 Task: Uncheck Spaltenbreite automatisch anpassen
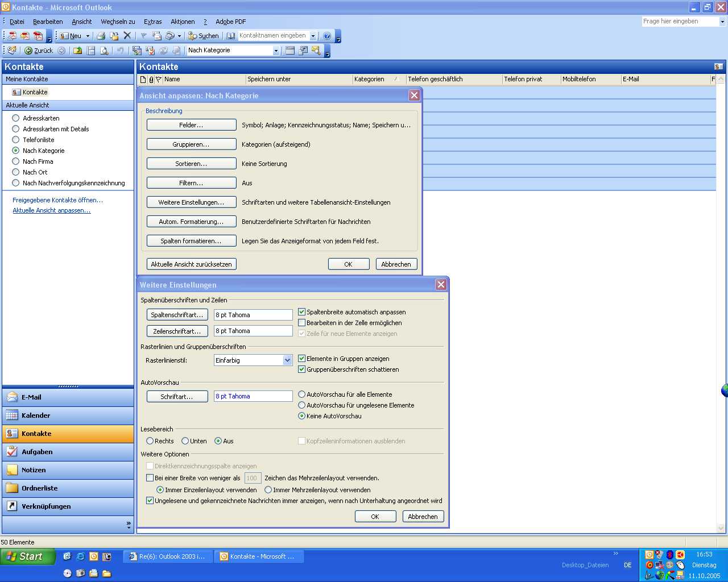pyautogui.click(x=302, y=312)
